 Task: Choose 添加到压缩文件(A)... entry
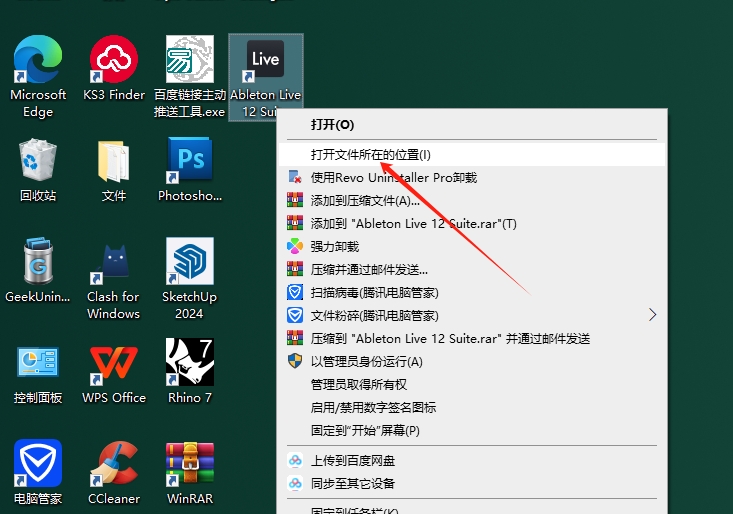472,200
